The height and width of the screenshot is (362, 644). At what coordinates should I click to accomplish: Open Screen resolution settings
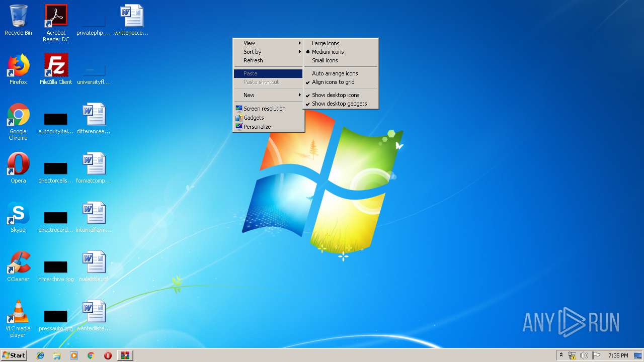(268, 109)
